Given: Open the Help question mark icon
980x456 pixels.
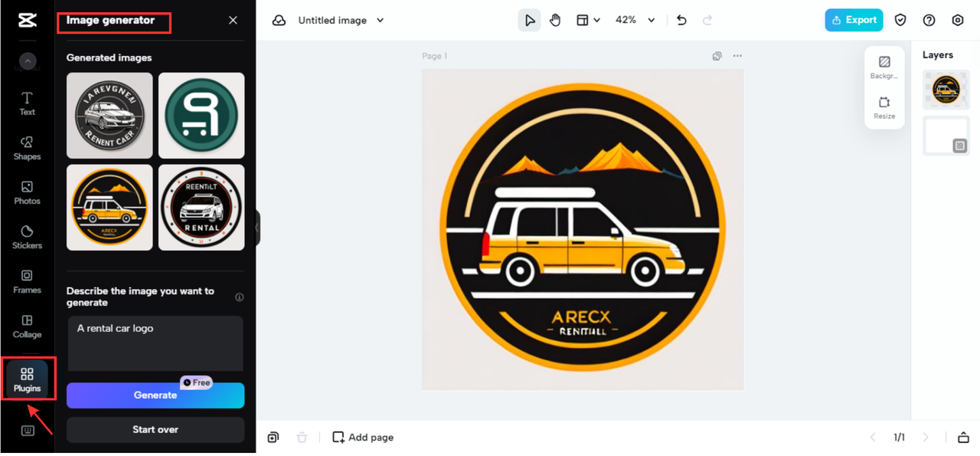Looking at the screenshot, I should (929, 21).
